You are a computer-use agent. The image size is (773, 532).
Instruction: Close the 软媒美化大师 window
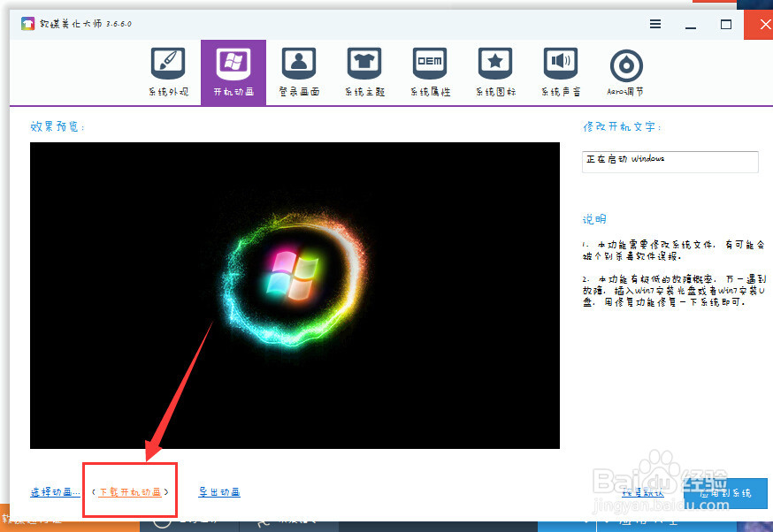tap(759, 24)
